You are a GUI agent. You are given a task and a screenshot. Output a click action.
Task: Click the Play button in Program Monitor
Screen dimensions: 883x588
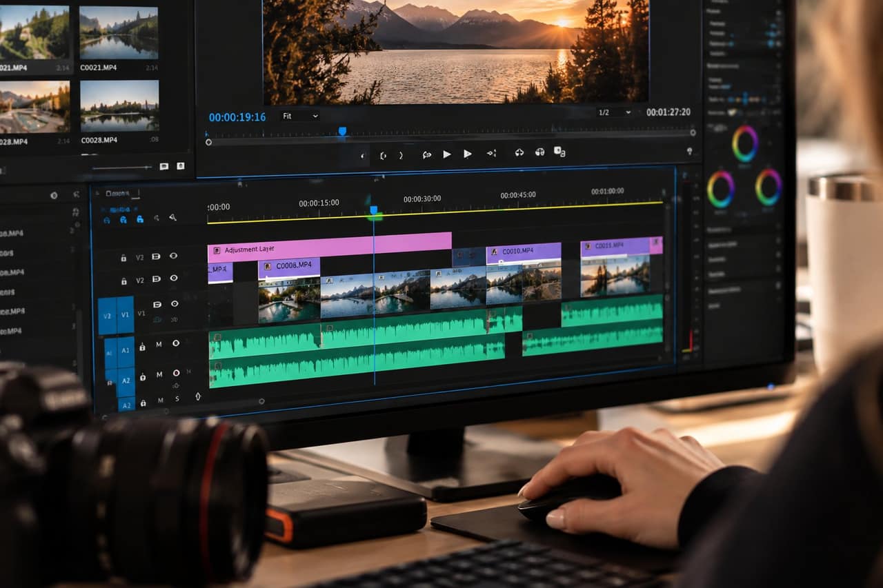pyautogui.click(x=447, y=154)
